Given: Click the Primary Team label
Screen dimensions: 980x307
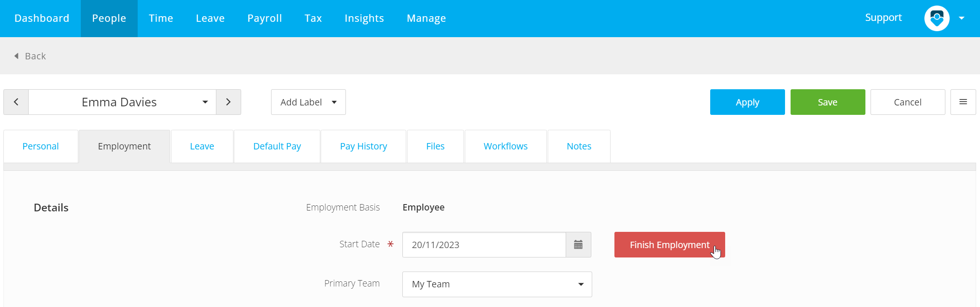Looking at the screenshot, I should [x=352, y=284].
